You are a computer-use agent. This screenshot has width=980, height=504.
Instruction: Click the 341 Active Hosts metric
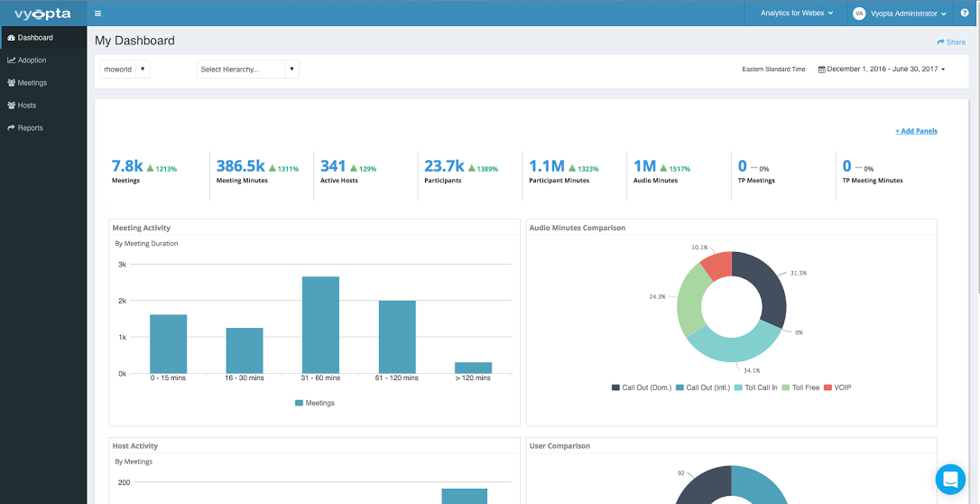(348, 171)
